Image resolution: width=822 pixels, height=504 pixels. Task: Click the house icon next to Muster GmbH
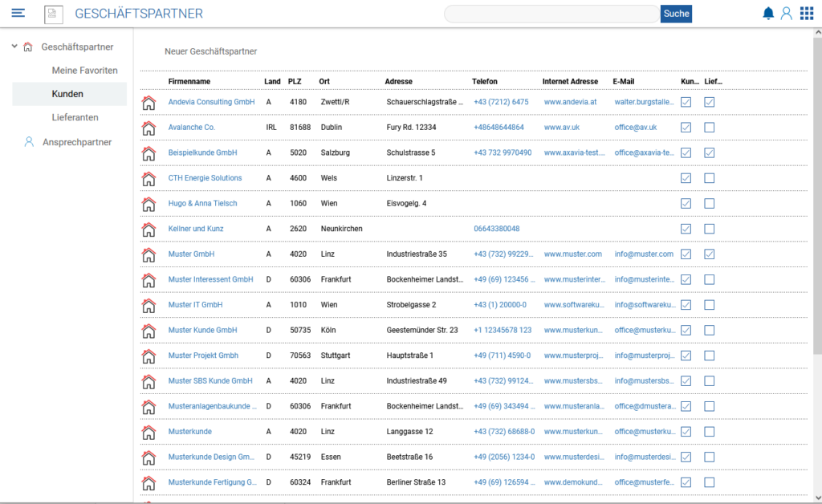click(x=149, y=254)
